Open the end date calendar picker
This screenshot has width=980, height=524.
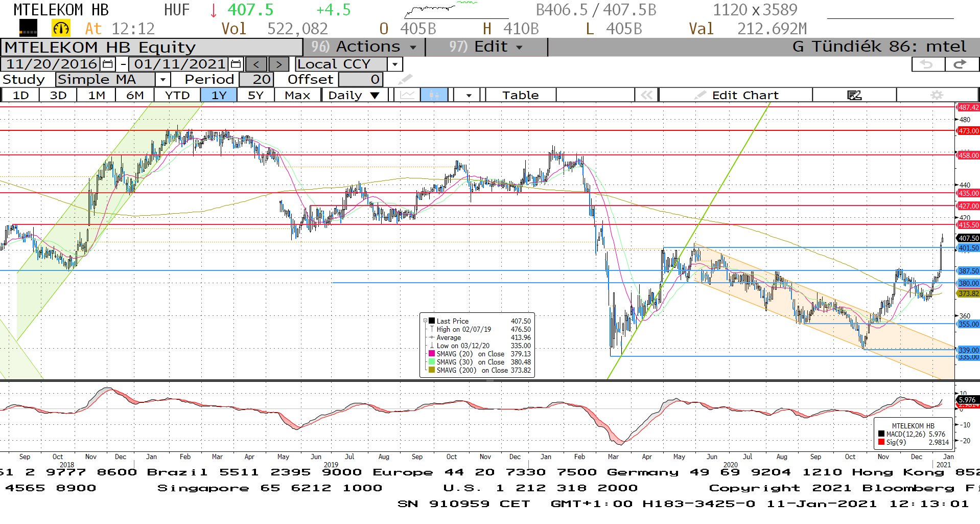236,64
